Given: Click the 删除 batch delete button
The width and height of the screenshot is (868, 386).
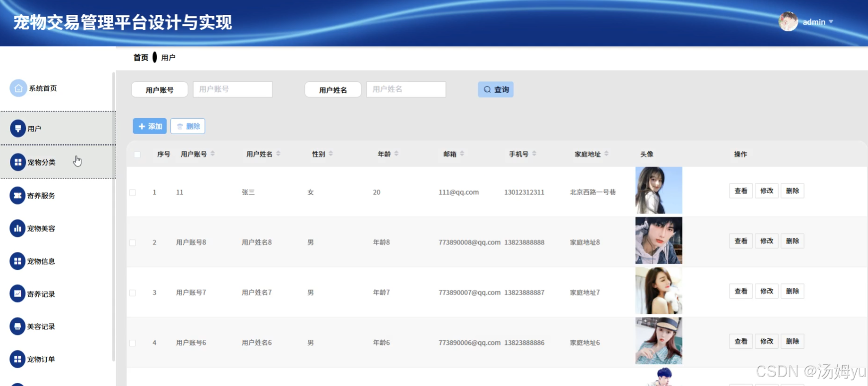Looking at the screenshot, I should click(x=188, y=126).
